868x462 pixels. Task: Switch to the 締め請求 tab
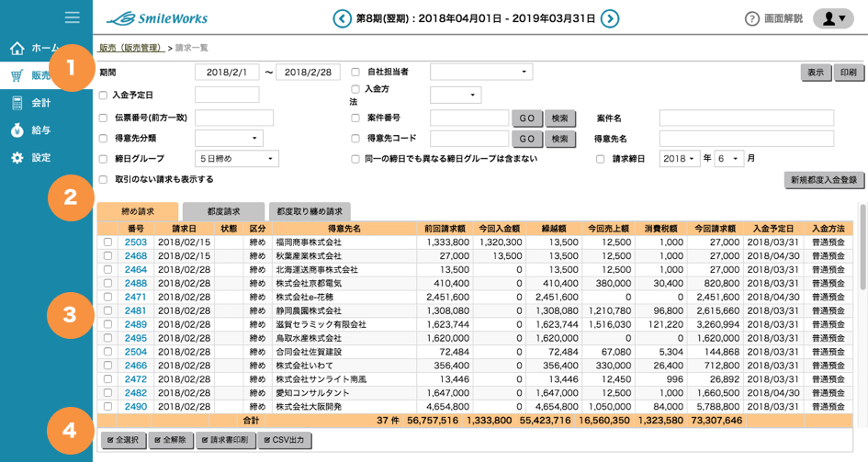coord(138,211)
